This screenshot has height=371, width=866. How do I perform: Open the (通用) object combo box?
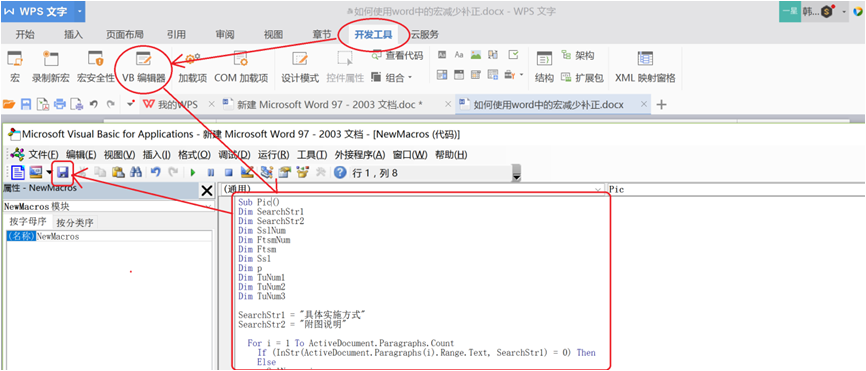pyautogui.click(x=411, y=189)
